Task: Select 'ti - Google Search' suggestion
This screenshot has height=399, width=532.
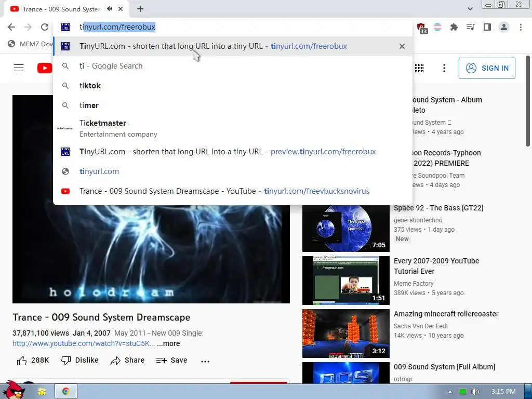Action: (232, 66)
